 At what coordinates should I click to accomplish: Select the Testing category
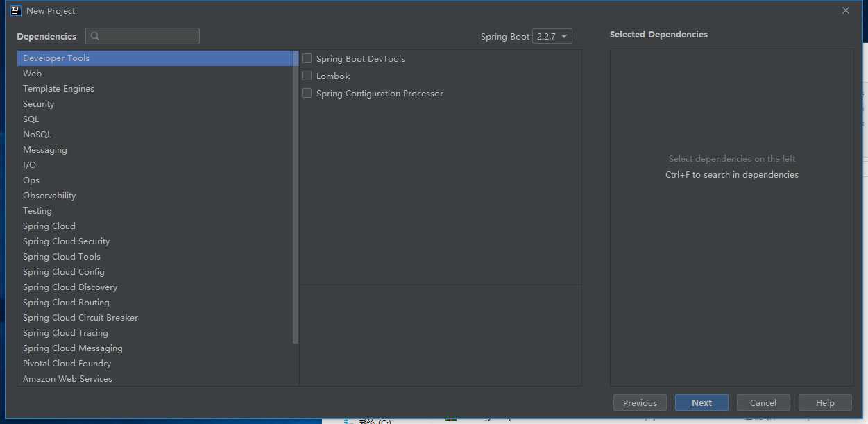point(155,211)
